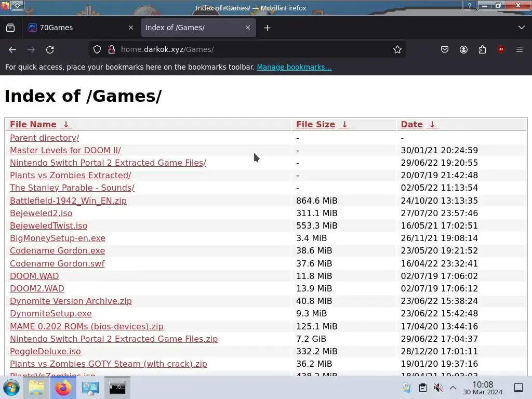
Task: Open the Firefox View icon
Action: coord(10,28)
